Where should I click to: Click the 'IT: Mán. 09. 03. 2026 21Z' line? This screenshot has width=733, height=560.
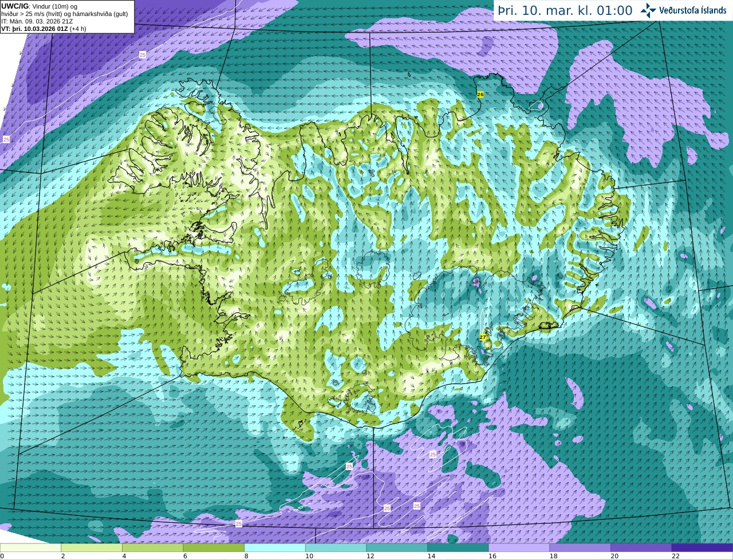[37, 21]
